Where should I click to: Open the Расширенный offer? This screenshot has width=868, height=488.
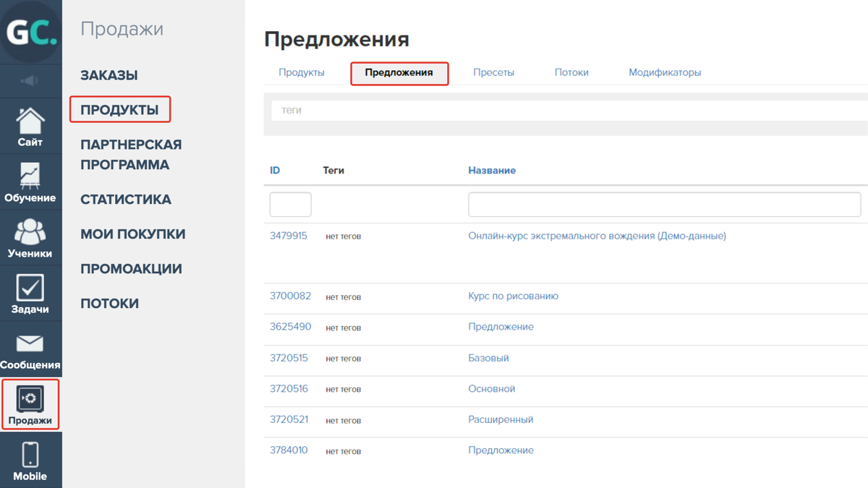(x=501, y=419)
